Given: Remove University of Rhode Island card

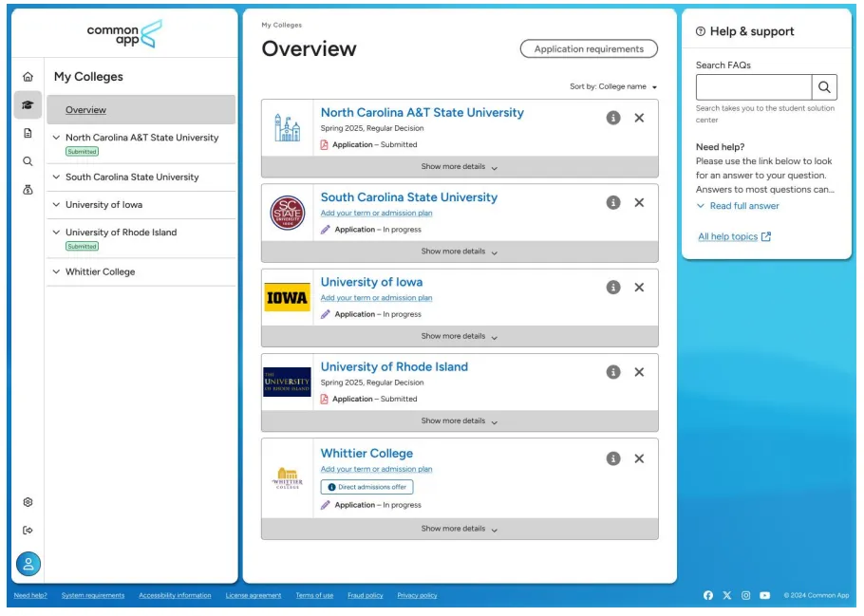Looking at the screenshot, I should pos(639,372).
